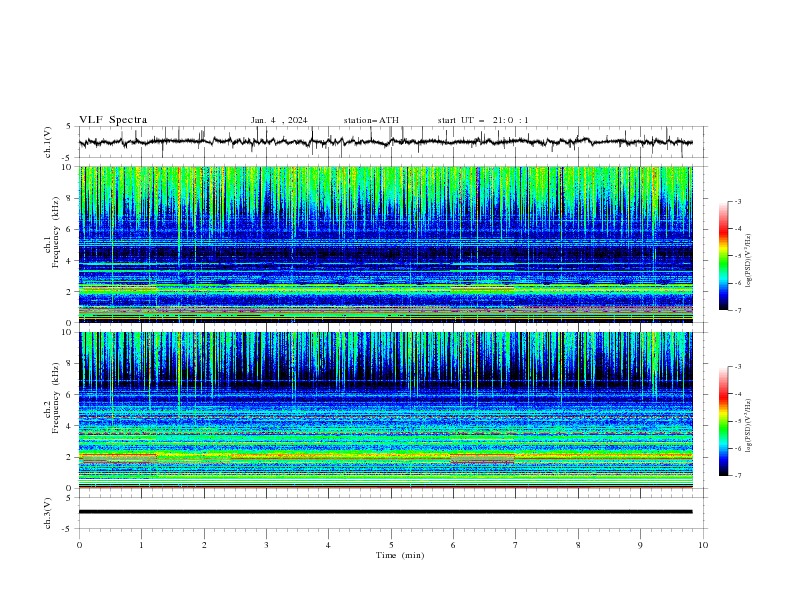
Task: Click the "-4" label on ch.2 color bar
Action: pos(738,394)
